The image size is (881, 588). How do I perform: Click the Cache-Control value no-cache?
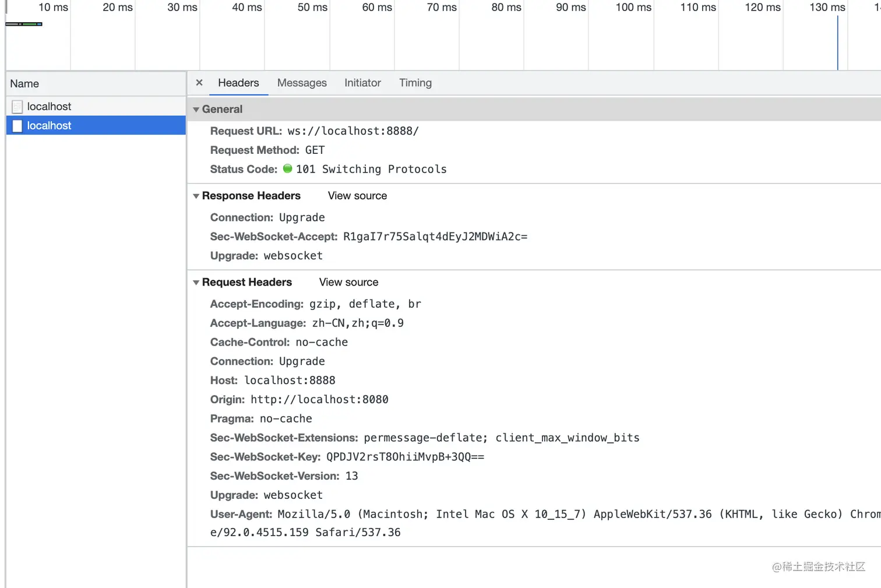pos(322,342)
